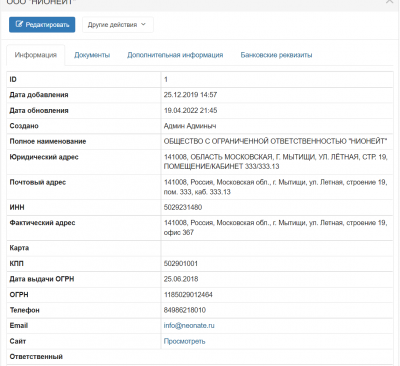Click the pencil icon in Редактировать
This screenshot has height=366, width=400.
(x=19, y=24)
